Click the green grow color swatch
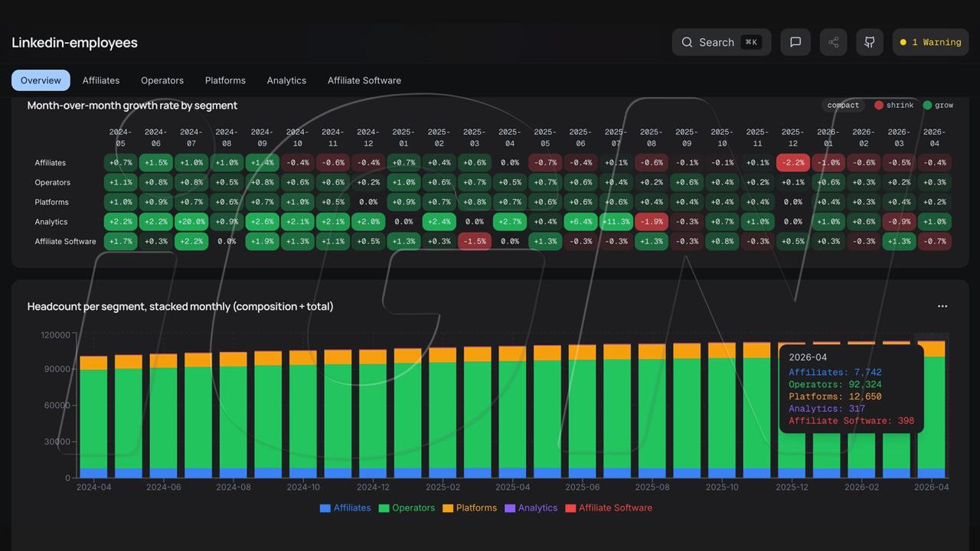Viewport: 980px width, 551px height. click(927, 105)
